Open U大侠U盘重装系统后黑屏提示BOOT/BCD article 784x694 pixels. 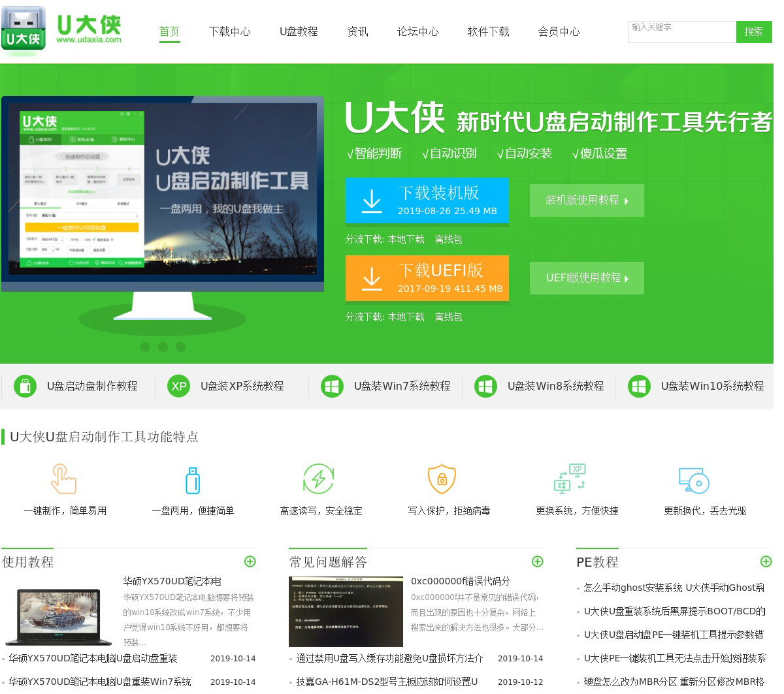click(x=674, y=611)
